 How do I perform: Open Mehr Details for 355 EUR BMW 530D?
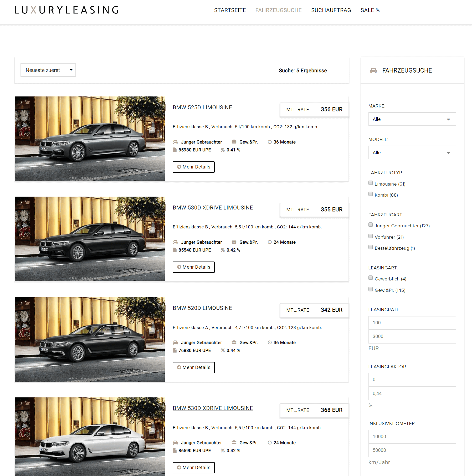193,267
